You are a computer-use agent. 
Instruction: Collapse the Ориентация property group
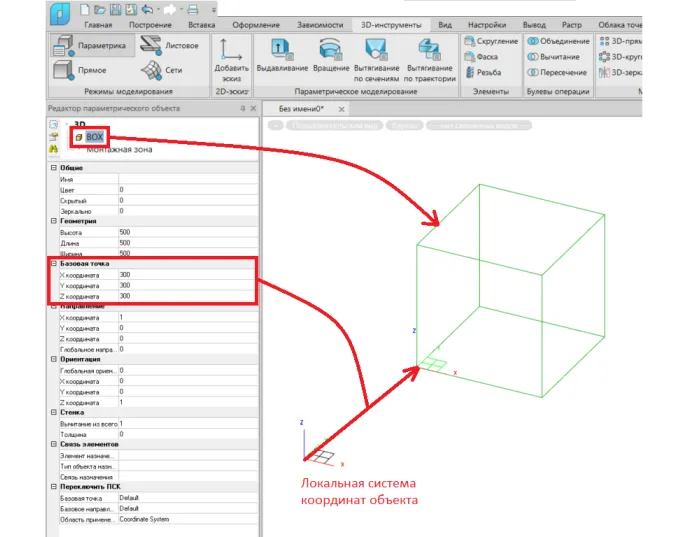click(x=54, y=359)
